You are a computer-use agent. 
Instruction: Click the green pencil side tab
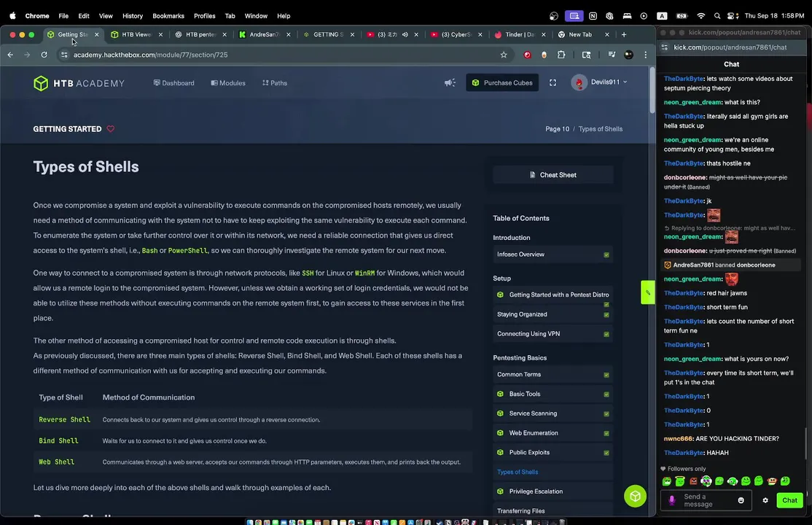(x=647, y=292)
